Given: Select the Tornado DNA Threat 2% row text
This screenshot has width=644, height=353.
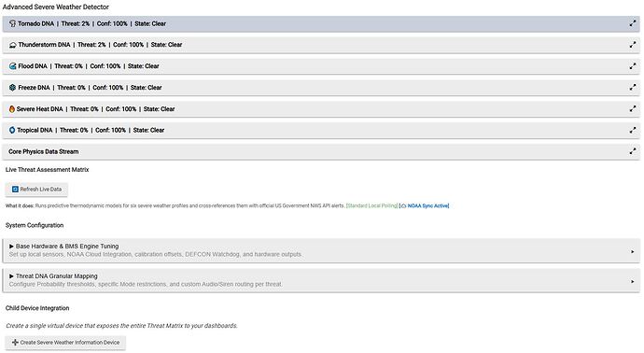Looking at the screenshot, I should click(x=92, y=24).
